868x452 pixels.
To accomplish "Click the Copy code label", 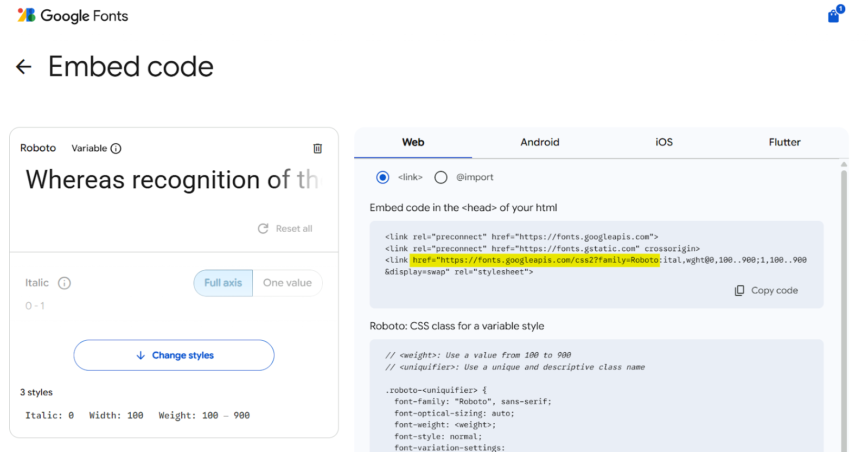I will click(775, 290).
